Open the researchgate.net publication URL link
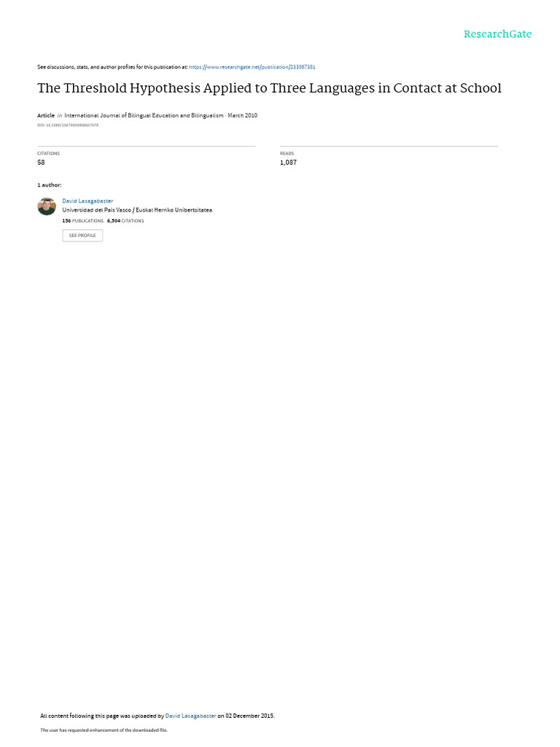Image resolution: width=560 pixels, height=747 pixels. [x=252, y=67]
